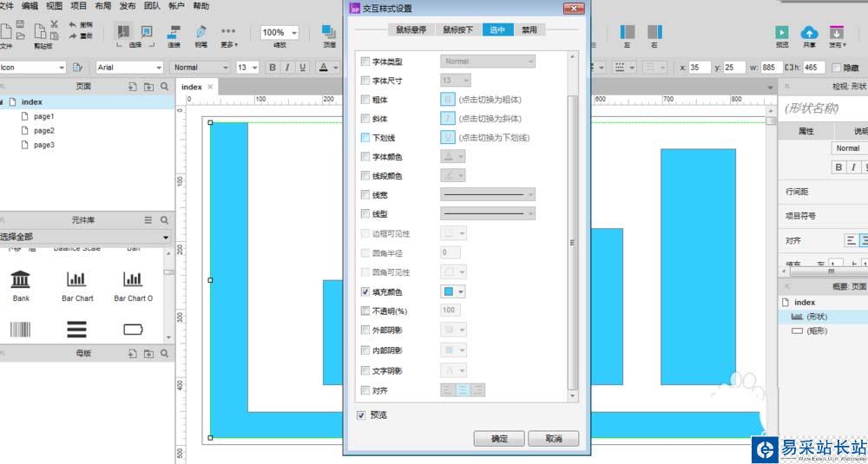868x464 pixels.
Task: Click the 确定 button
Action: click(x=499, y=439)
